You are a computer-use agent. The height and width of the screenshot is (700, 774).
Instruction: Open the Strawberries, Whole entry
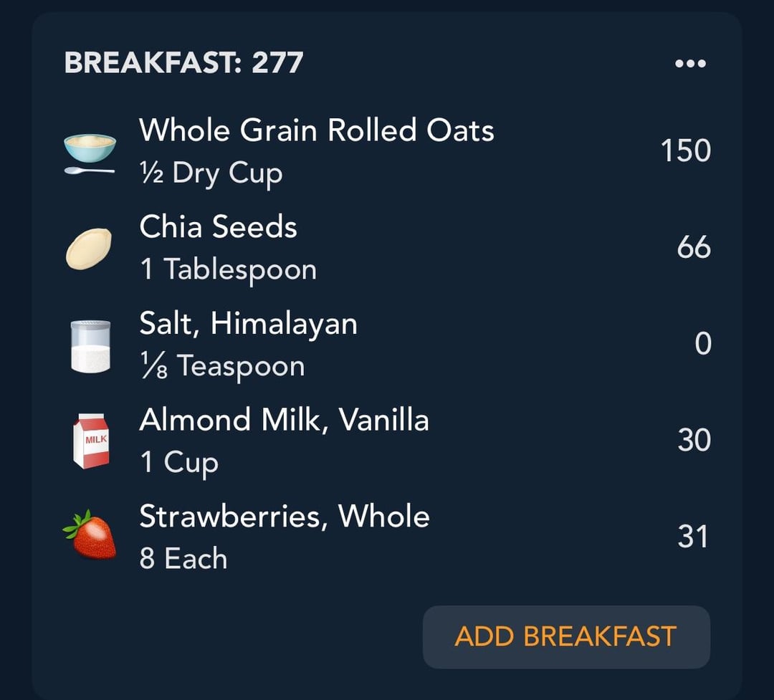[388, 537]
